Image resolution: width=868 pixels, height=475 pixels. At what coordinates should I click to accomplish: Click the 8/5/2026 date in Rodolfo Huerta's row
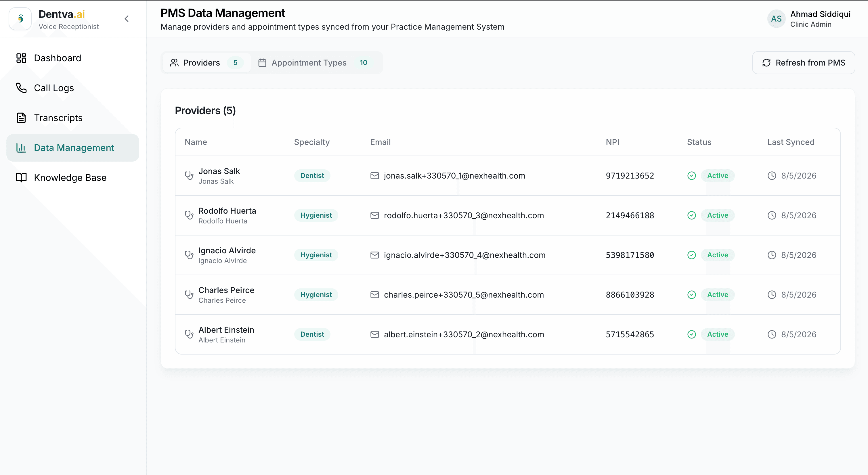[799, 216]
